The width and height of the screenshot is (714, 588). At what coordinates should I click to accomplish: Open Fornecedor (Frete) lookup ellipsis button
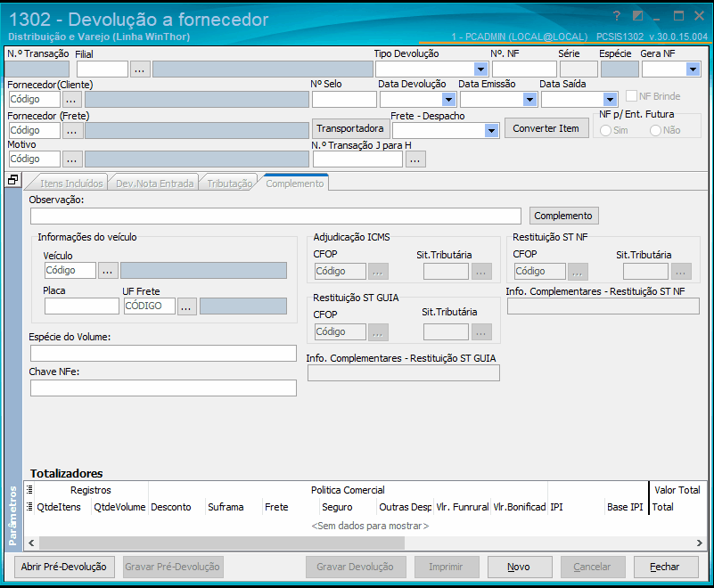(71, 131)
